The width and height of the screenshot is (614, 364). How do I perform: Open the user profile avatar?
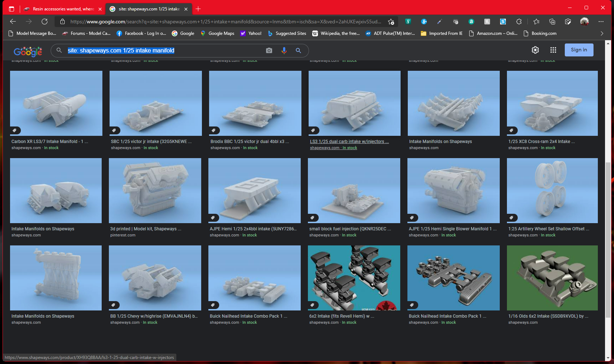point(585,22)
